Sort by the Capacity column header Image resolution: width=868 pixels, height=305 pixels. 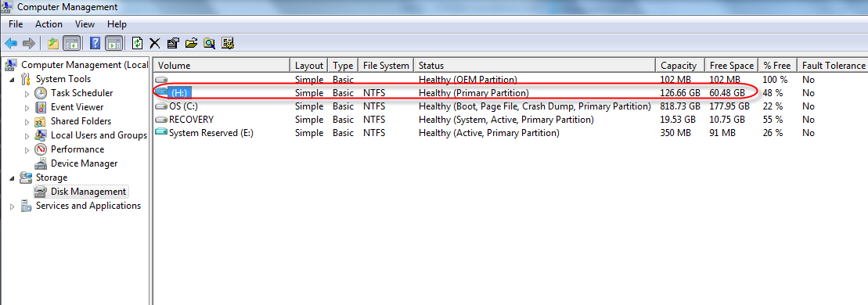(x=680, y=66)
